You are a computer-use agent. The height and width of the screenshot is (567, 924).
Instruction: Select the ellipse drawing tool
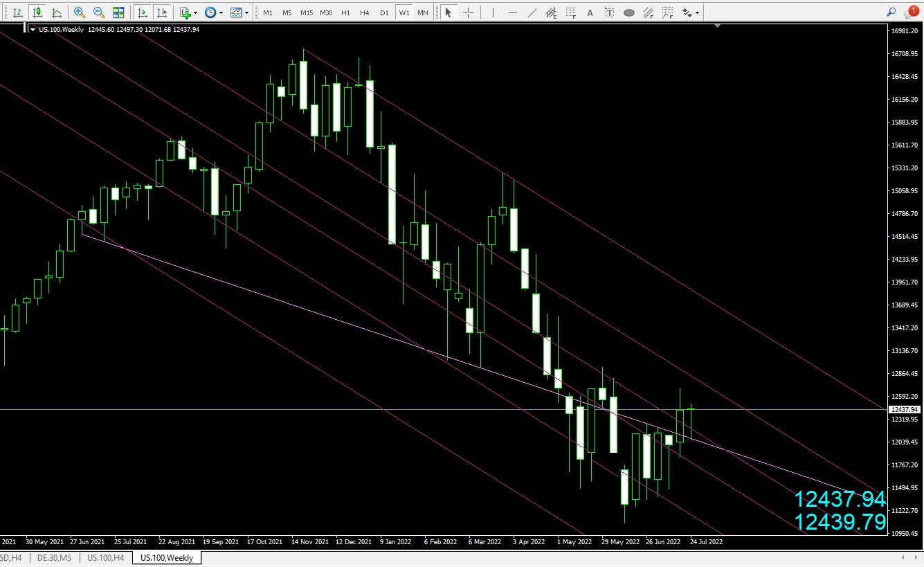click(x=628, y=12)
